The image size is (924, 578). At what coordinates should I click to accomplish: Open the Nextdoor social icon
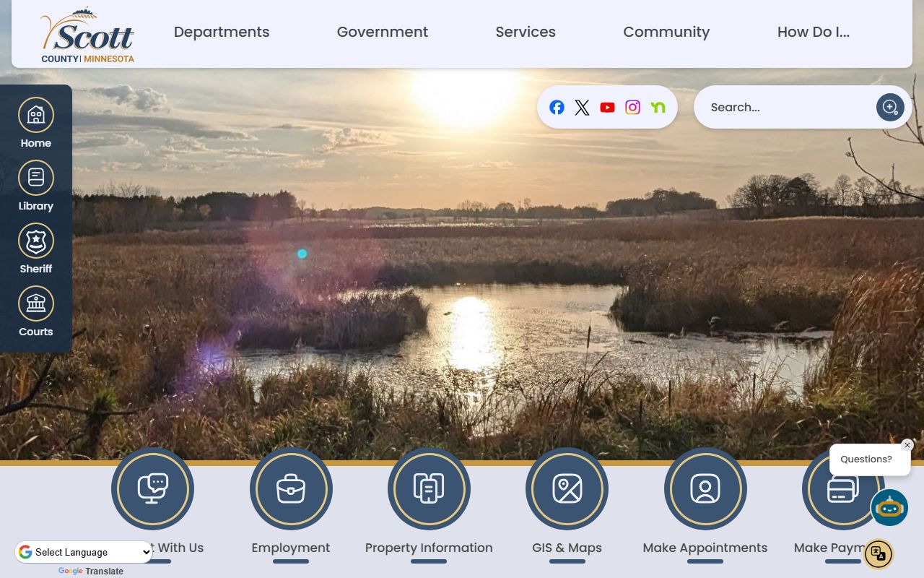[658, 107]
